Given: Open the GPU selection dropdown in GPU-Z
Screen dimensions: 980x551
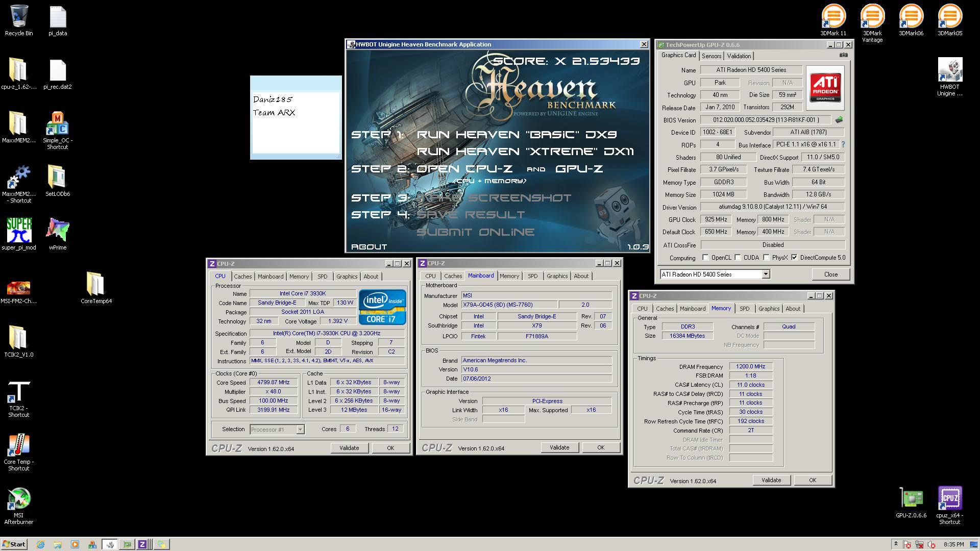Looking at the screenshot, I should tap(766, 274).
